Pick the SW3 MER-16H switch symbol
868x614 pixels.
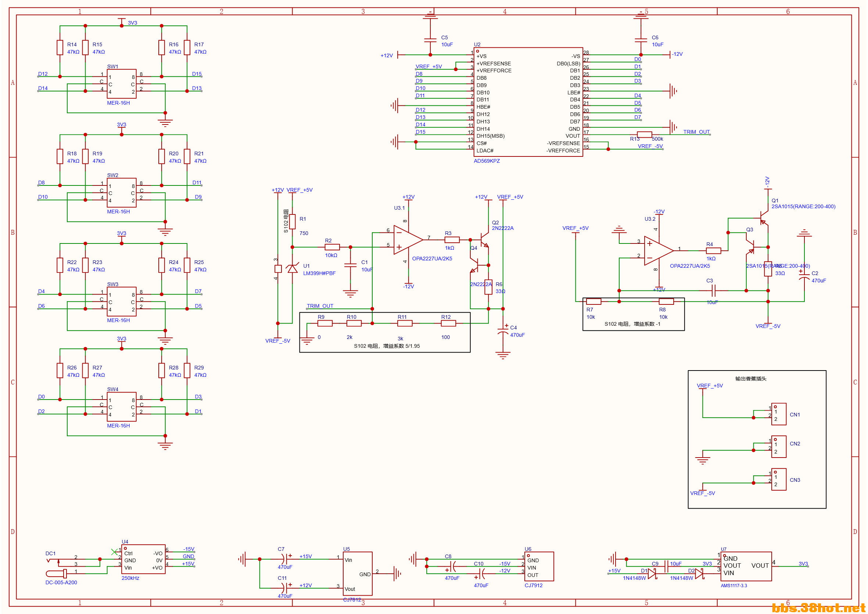122,301
